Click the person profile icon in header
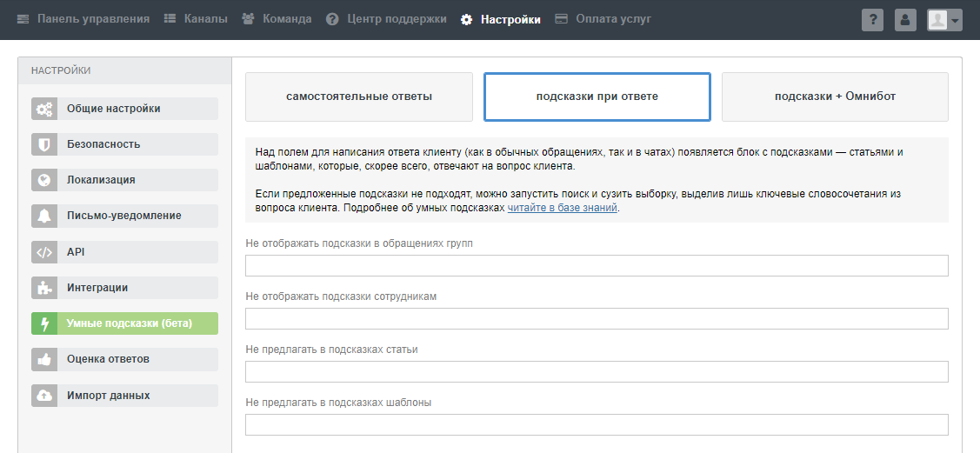This screenshot has height=453, width=980. [905, 20]
